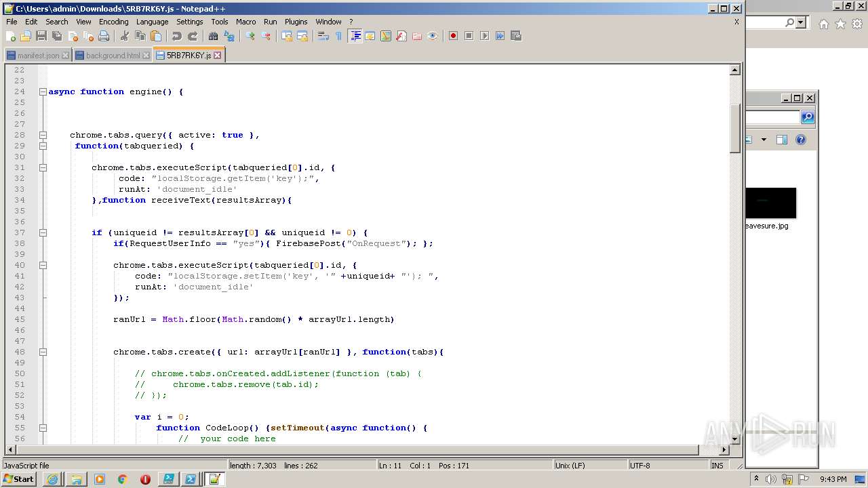Screen dimensions: 868x488
Task: Click the Open file toolbar icon
Action: 26,36
